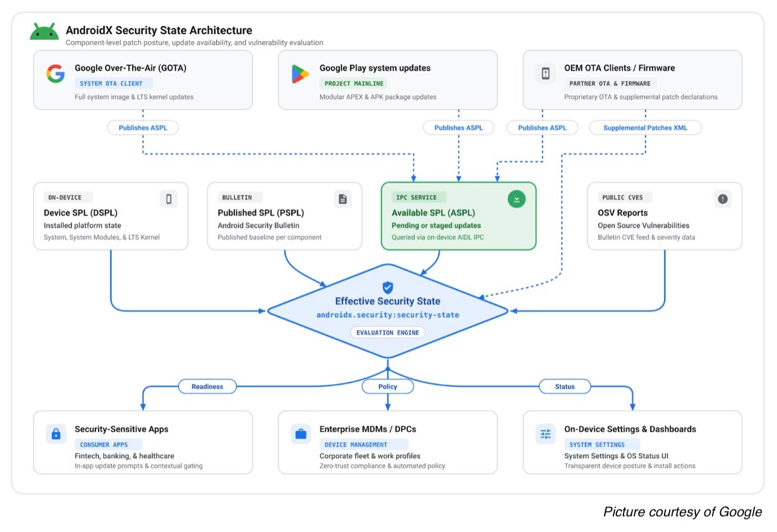Click the Google Play triangle logo
This screenshot has width=777, height=532.
click(300, 74)
